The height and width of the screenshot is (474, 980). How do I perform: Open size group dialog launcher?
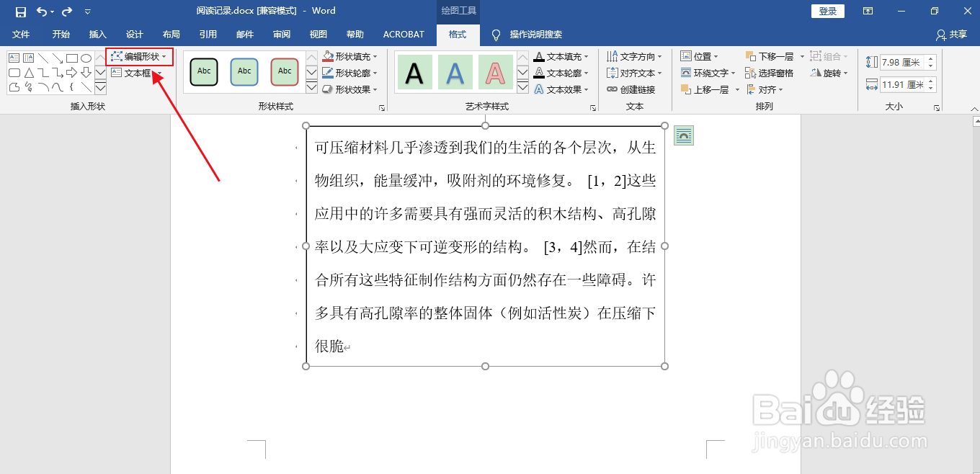click(937, 108)
